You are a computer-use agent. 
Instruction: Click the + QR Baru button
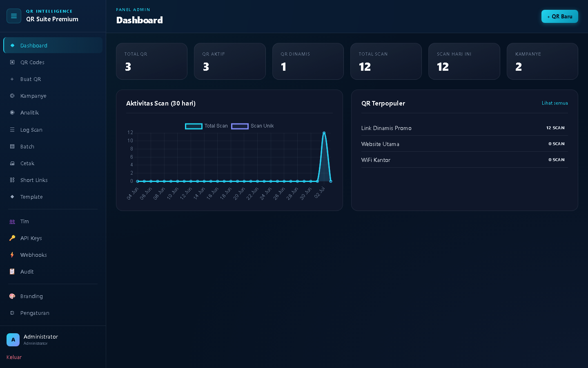(559, 16)
